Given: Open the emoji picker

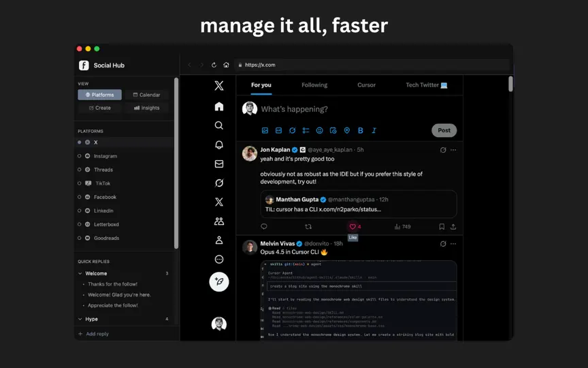Looking at the screenshot, I should pos(319,130).
